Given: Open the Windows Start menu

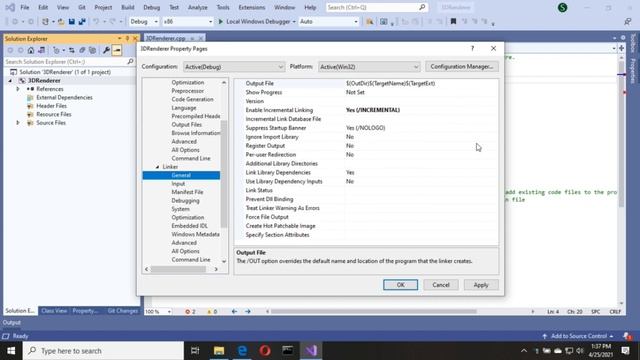Looking at the screenshot, I should [x=11, y=351].
